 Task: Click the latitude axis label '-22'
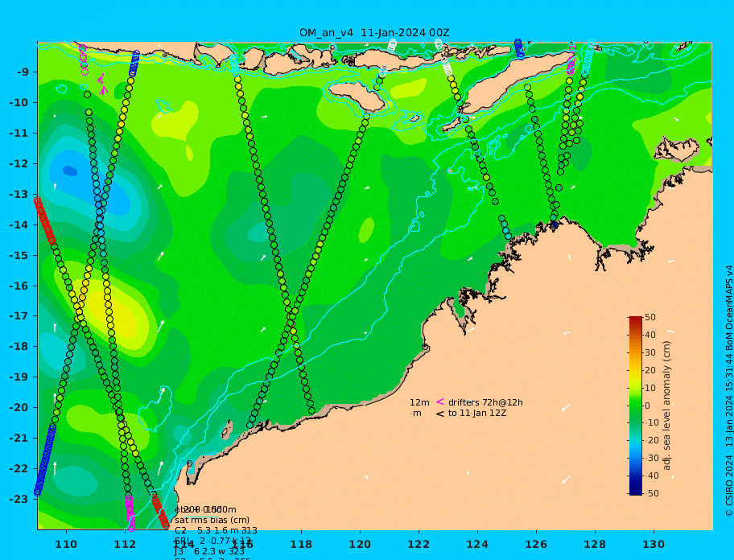point(19,468)
